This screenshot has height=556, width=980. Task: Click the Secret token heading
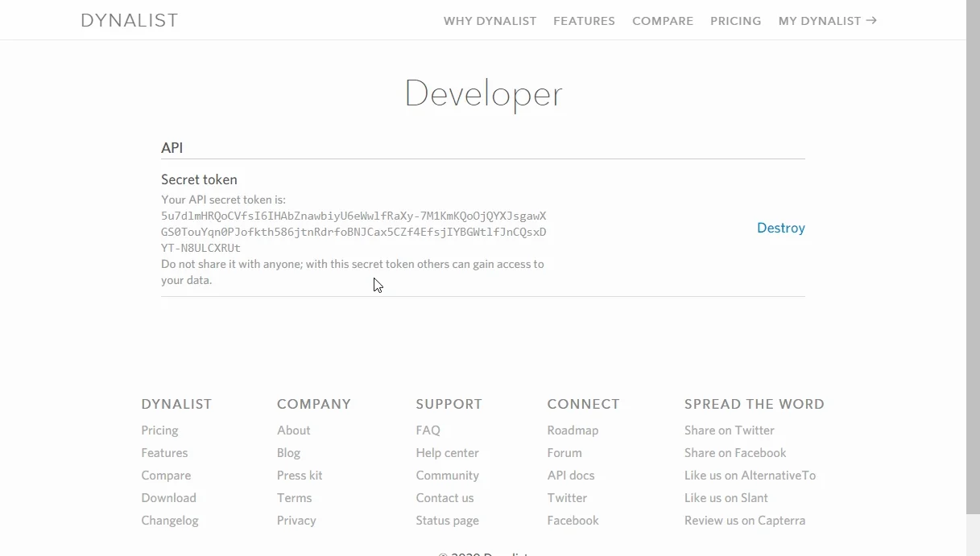click(x=199, y=179)
